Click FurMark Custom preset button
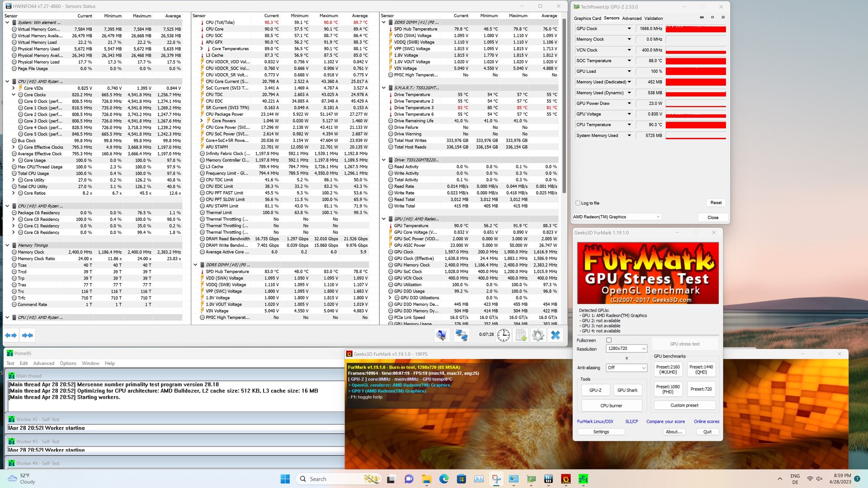The width and height of the screenshot is (868, 488). 684,405
